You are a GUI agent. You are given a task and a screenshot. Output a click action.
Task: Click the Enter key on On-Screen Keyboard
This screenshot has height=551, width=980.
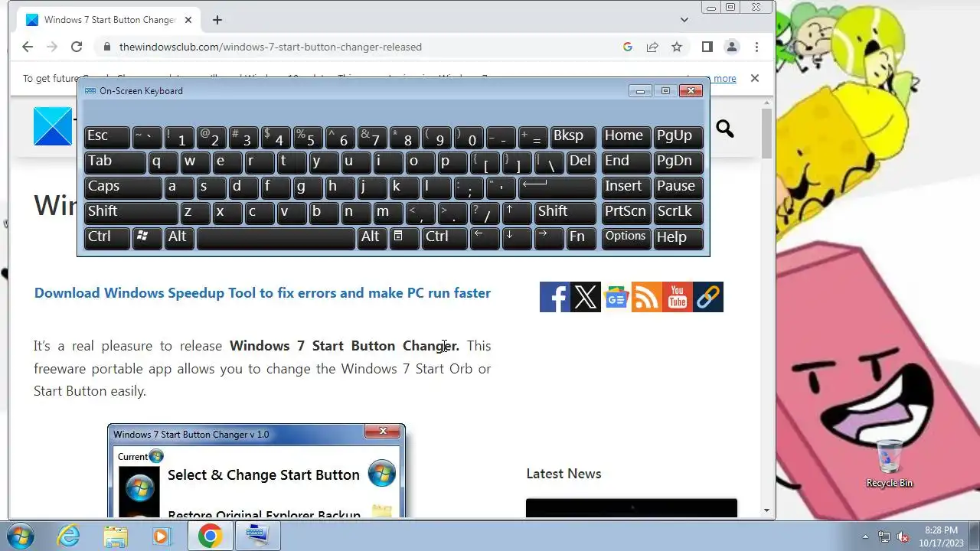[x=557, y=187]
